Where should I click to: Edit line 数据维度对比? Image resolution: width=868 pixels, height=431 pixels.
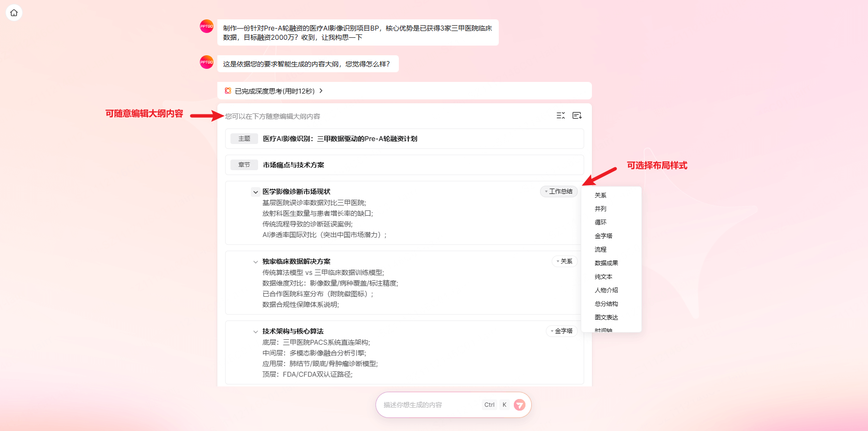point(330,283)
